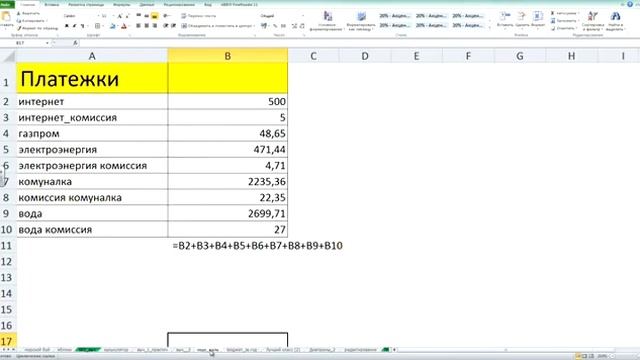The width and height of the screenshot is (640, 360).
Task: Decrease font size with shrink-font icon
Action: (x=127, y=16)
